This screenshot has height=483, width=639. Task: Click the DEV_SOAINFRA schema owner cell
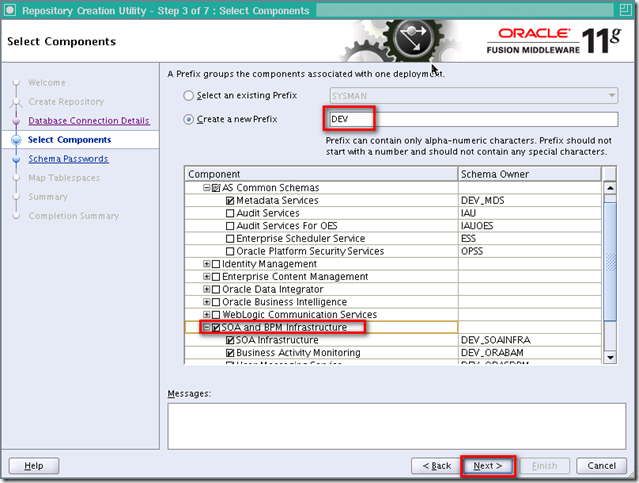529,340
